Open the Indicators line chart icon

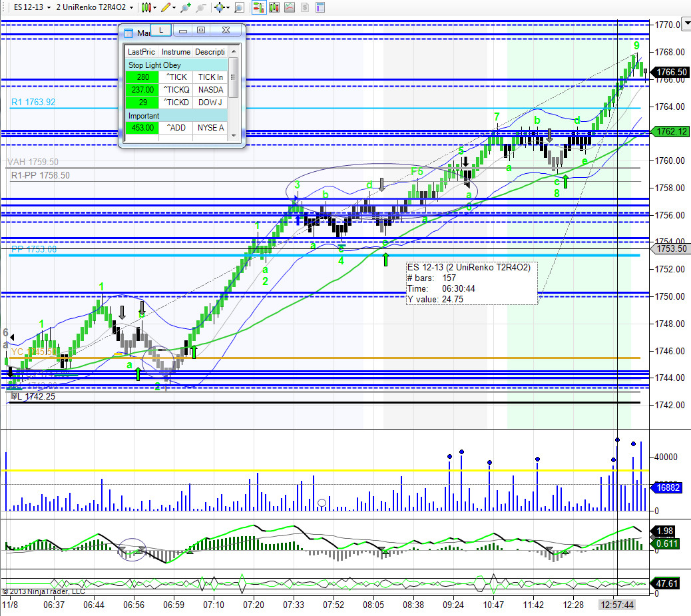point(290,7)
